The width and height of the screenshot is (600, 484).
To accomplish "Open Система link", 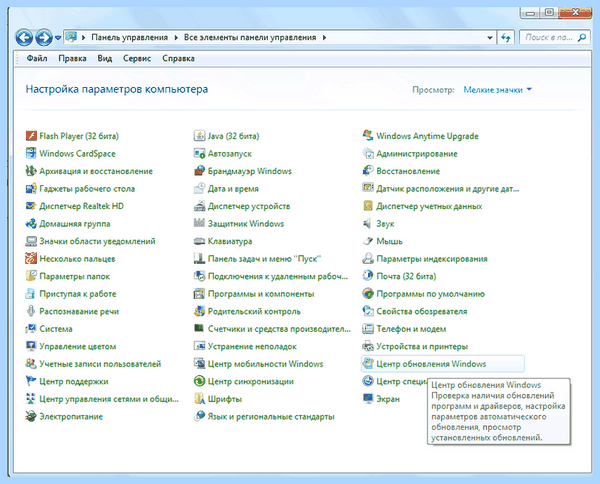I will coord(56,329).
